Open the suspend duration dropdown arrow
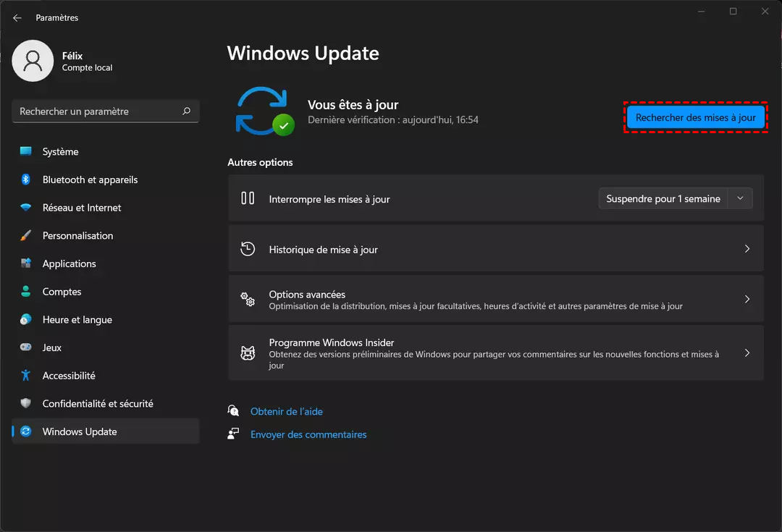Viewport: 782px width, 532px height. [740, 198]
